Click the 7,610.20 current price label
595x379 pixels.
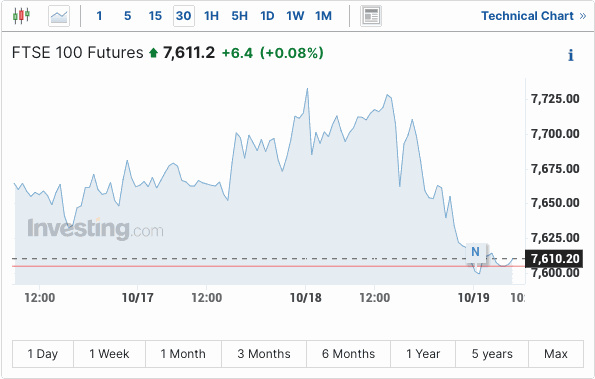[x=554, y=259]
